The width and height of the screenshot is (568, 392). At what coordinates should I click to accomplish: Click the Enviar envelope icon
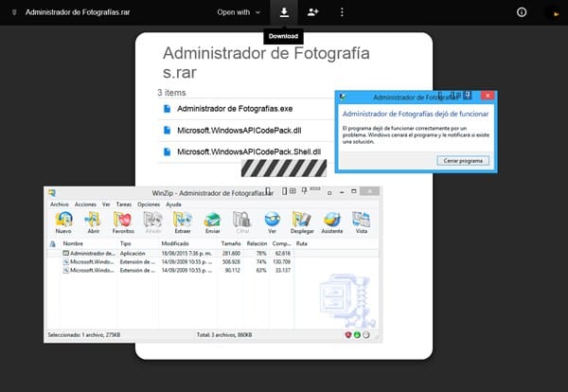[x=212, y=222]
